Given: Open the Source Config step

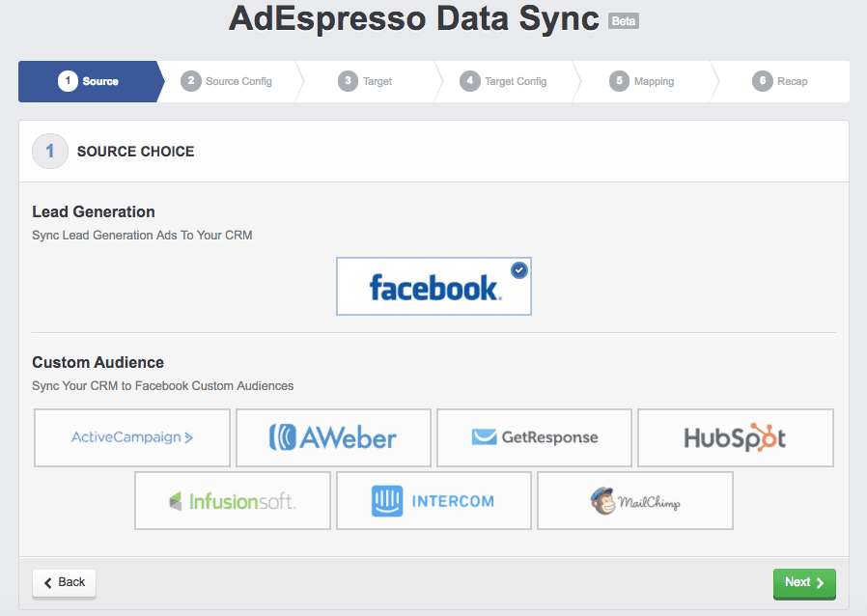Looking at the screenshot, I should coord(228,81).
